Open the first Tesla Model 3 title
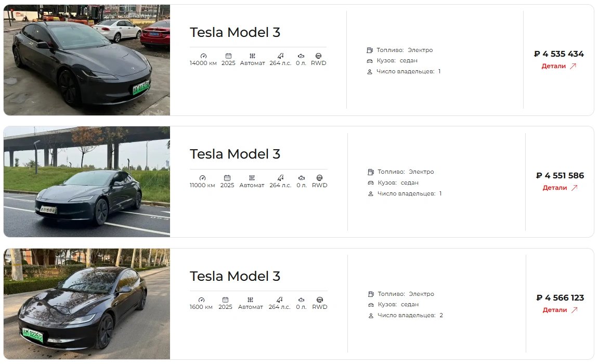This screenshot has width=598, height=364. click(x=235, y=32)
